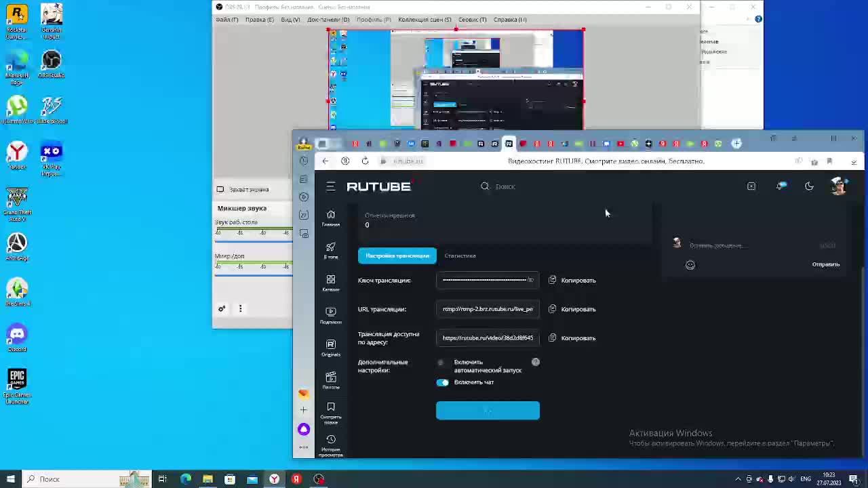Open a new browser tab with plus

[736, 143]
